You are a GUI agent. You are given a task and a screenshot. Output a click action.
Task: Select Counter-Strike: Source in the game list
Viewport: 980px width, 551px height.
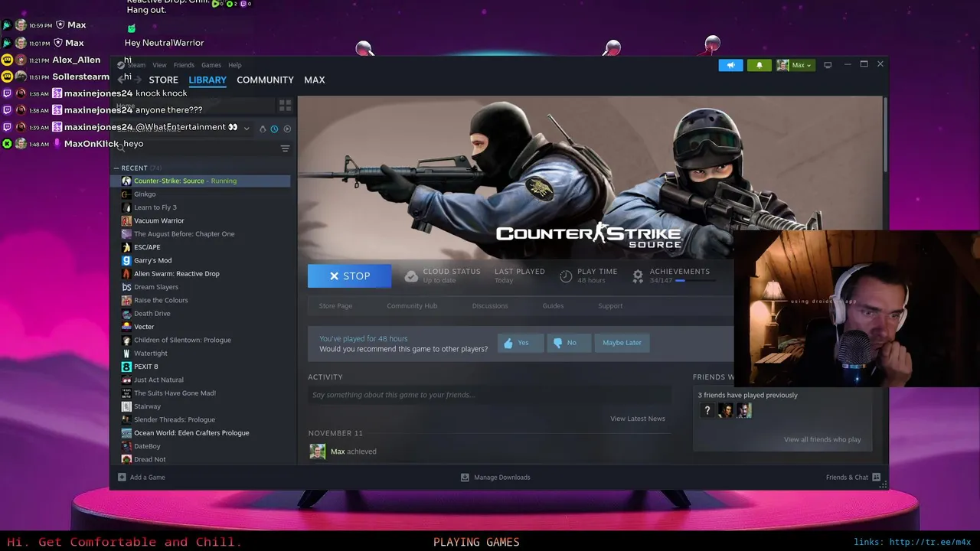[201, 181]
